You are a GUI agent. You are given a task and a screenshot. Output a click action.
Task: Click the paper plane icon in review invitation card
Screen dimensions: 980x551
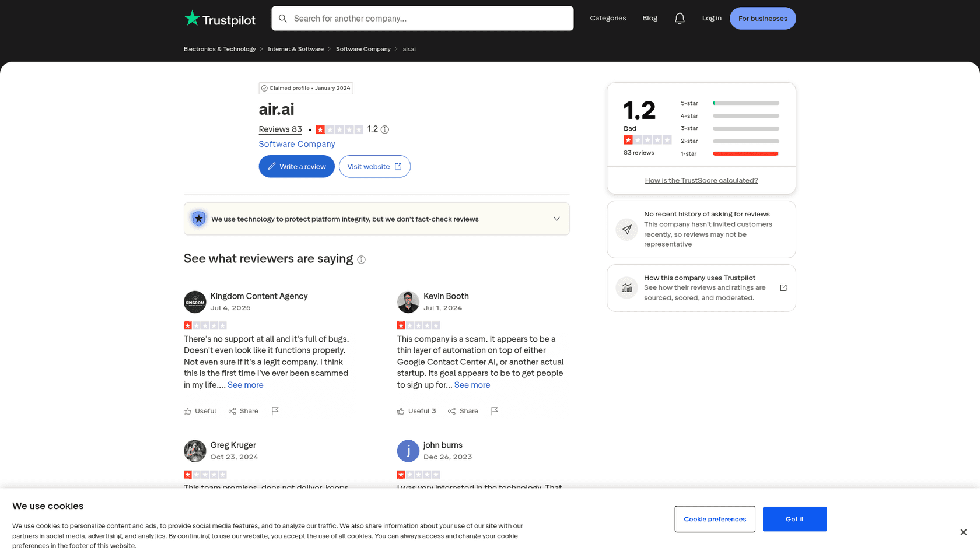click(x=626, y=229)
